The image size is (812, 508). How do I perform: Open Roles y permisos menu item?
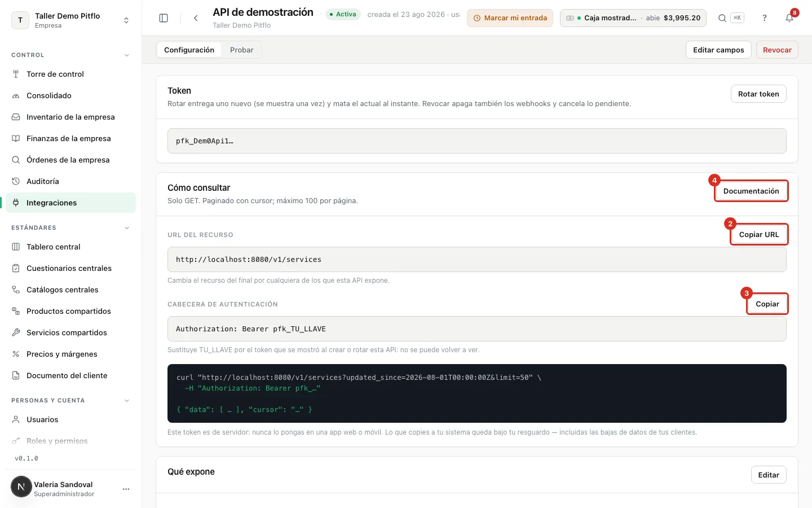click(71, 441)
